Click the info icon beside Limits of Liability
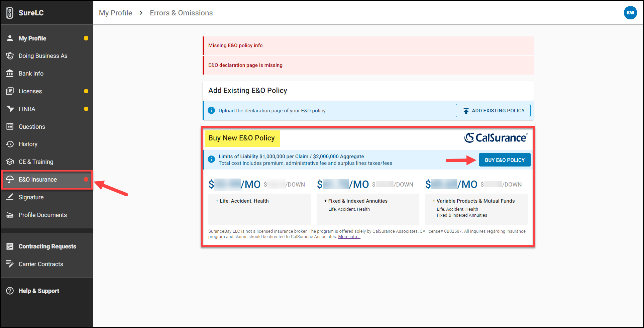The height and width of the screenshot is (328, 644). (211, 159)
